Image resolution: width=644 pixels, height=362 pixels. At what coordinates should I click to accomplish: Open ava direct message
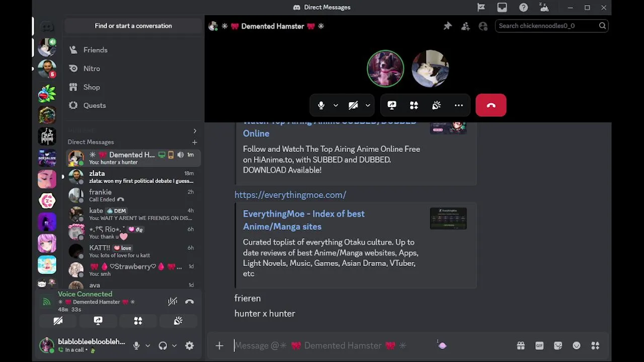pyautogui.click(x=133, y=285)
